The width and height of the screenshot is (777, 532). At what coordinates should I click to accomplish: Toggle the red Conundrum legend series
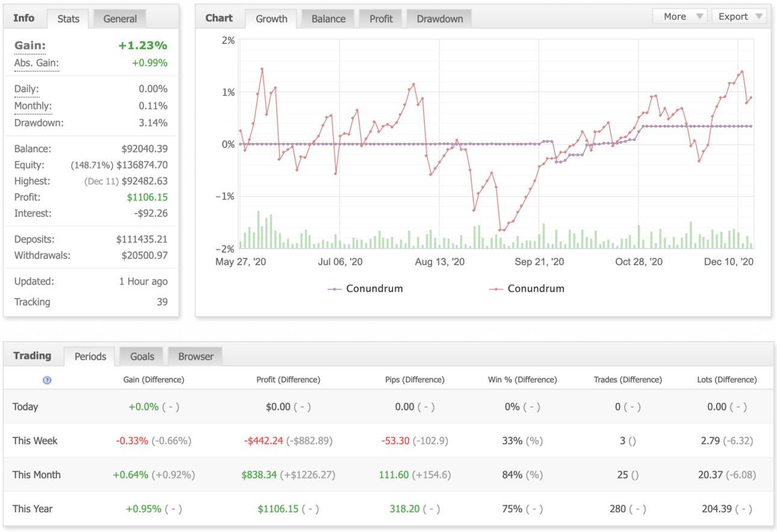[526, 289]
